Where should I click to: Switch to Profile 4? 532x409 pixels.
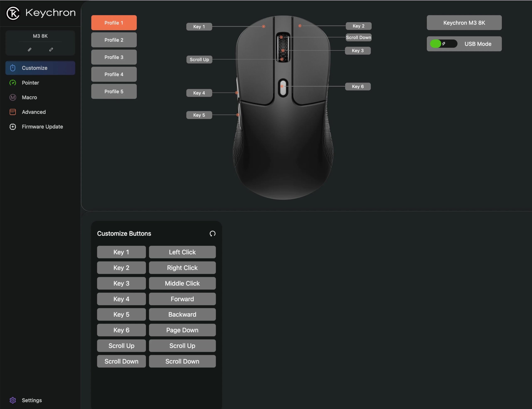coord(114,74)
